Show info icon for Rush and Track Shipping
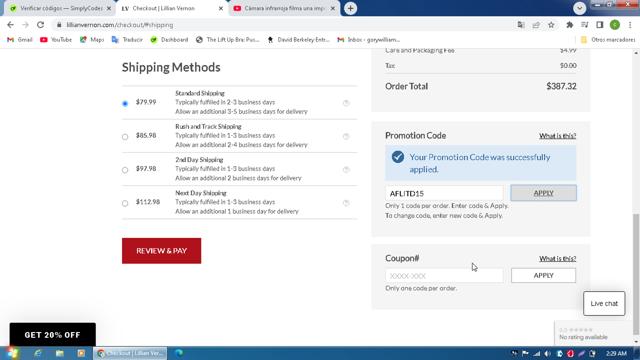 tap(346, 136)
